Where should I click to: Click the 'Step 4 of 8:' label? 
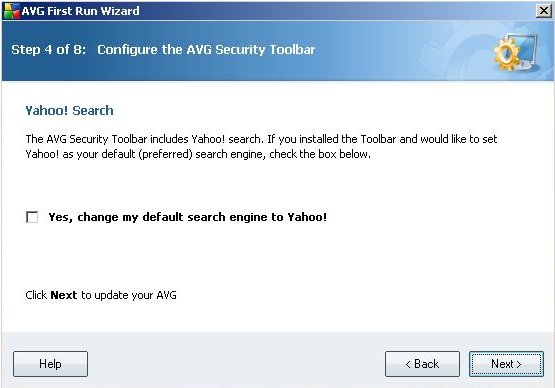(48, 50)
